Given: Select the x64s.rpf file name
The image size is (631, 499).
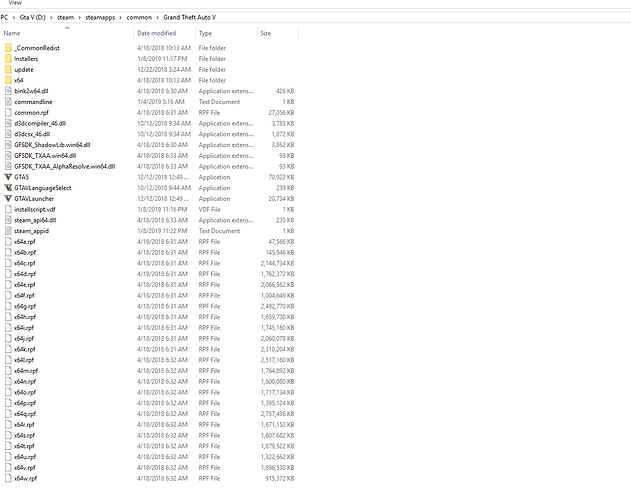Looking at the screenshot, I should [25, 435].
